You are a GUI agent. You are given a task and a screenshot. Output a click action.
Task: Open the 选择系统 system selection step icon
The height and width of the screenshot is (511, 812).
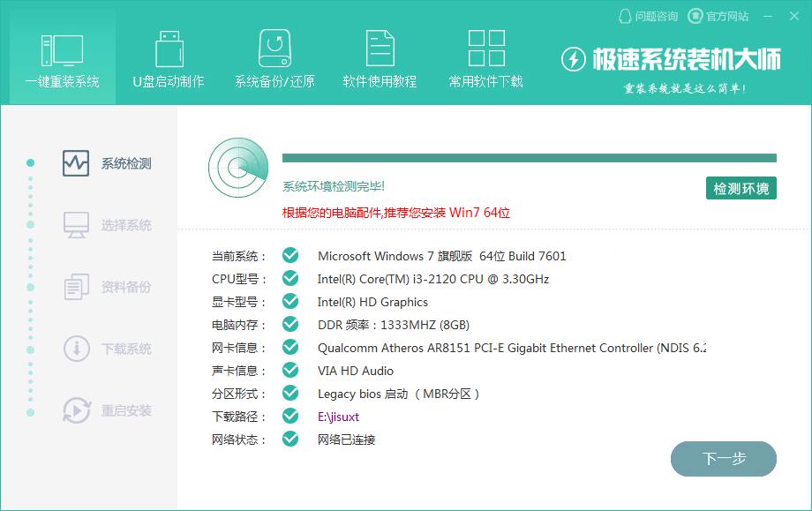tap(78, 225)
